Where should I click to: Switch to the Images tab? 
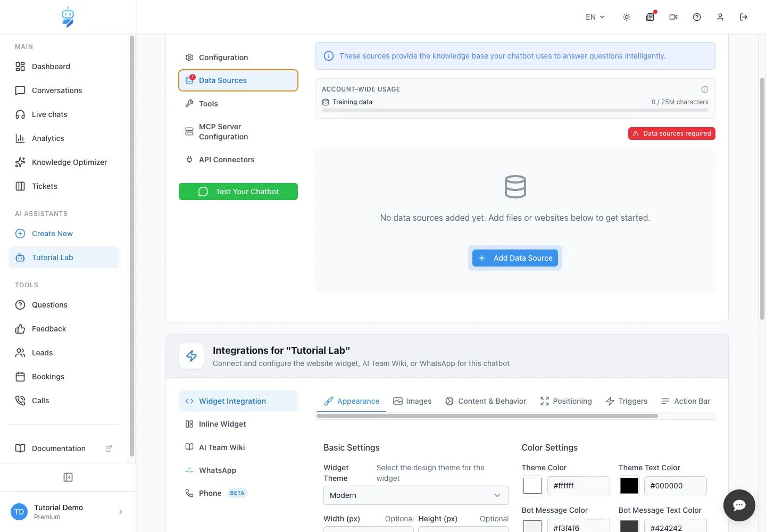[412, 401]
